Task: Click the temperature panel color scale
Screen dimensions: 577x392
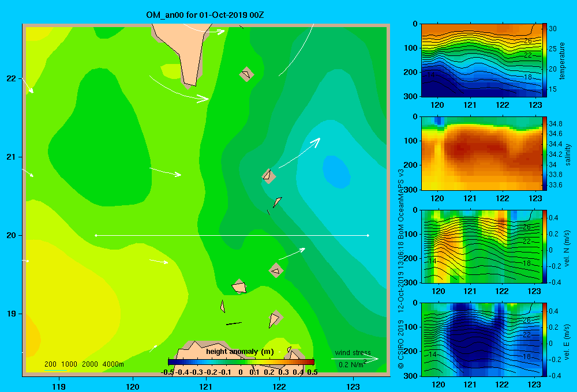Action: 544,60
